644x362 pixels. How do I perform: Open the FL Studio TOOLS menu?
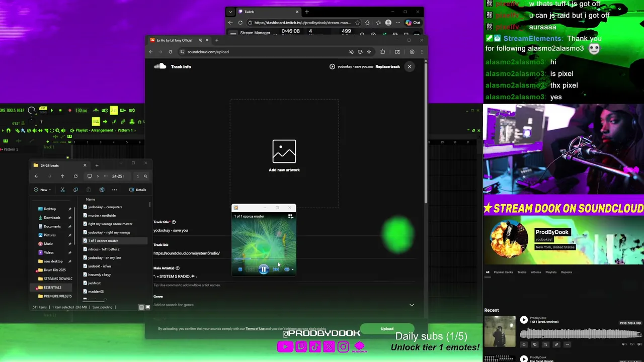click(10, 111)
